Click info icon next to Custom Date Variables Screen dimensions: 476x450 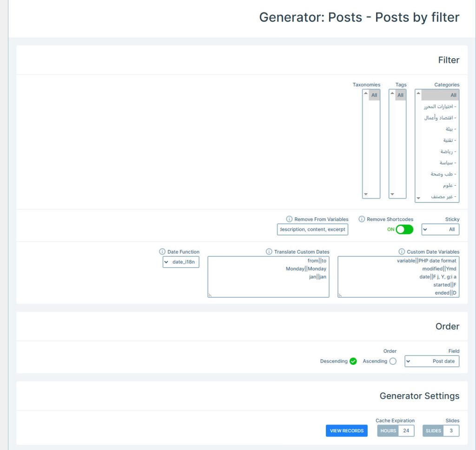402,252
